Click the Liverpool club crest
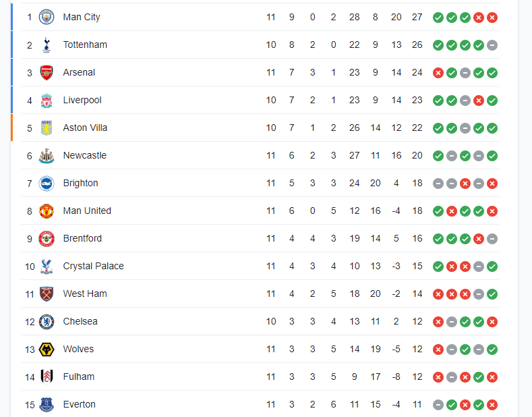 (47, 100)
